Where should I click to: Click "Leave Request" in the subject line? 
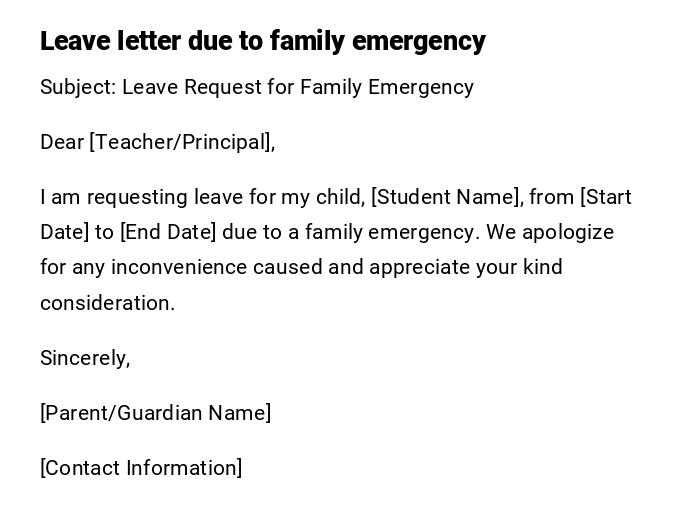pos(191,87)
